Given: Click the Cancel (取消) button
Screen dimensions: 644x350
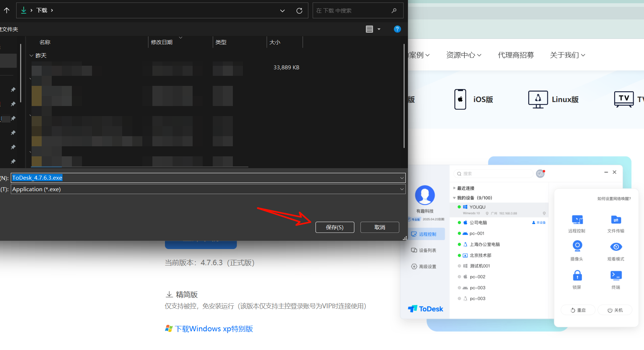Looking at the screenshot, I should (x=379, y=227).
